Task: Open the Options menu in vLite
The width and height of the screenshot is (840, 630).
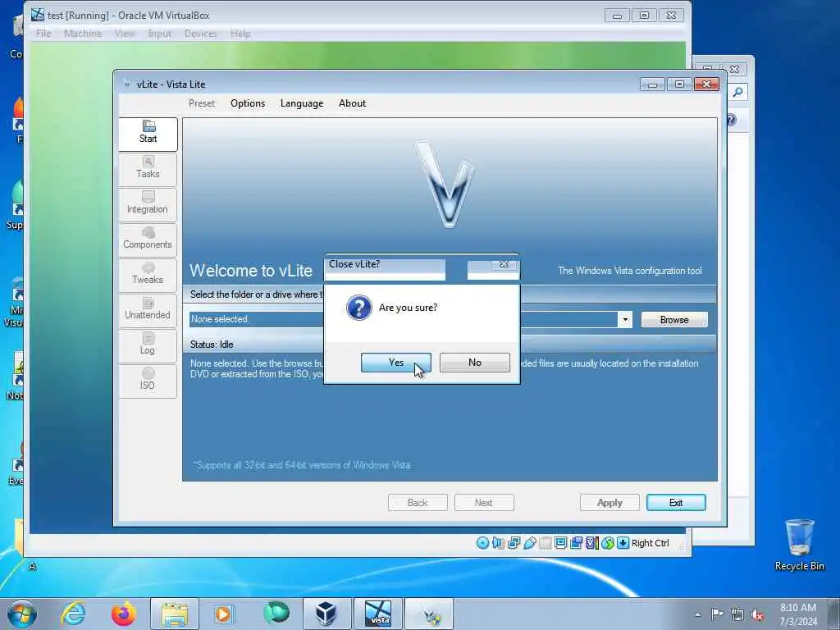Action: point(248,103)
